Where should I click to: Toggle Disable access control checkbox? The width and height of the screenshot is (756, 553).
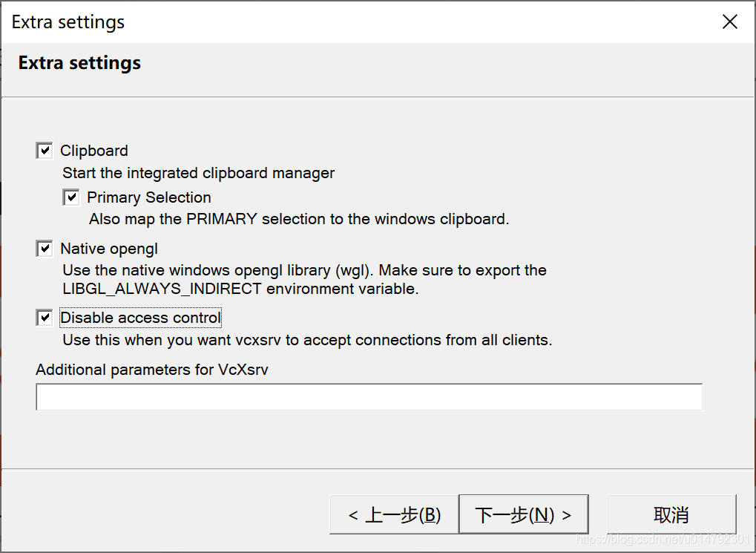click(45, 318)
